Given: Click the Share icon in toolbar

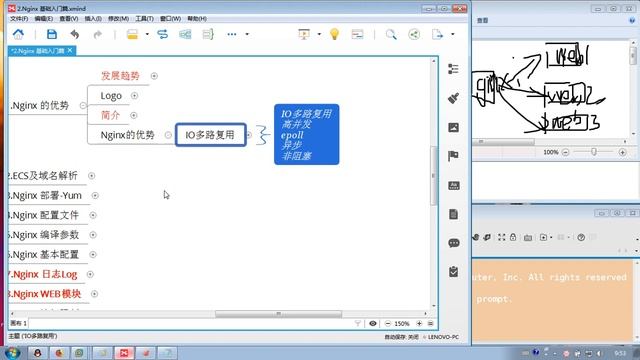Looking at the screenshot, I should (x=414, y=34).
